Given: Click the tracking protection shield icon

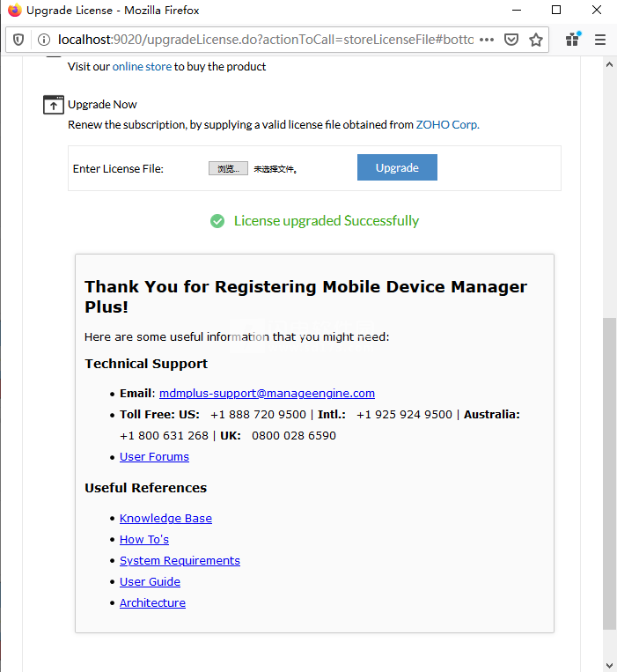Looking at the screenshot, I should pos(18,40).
